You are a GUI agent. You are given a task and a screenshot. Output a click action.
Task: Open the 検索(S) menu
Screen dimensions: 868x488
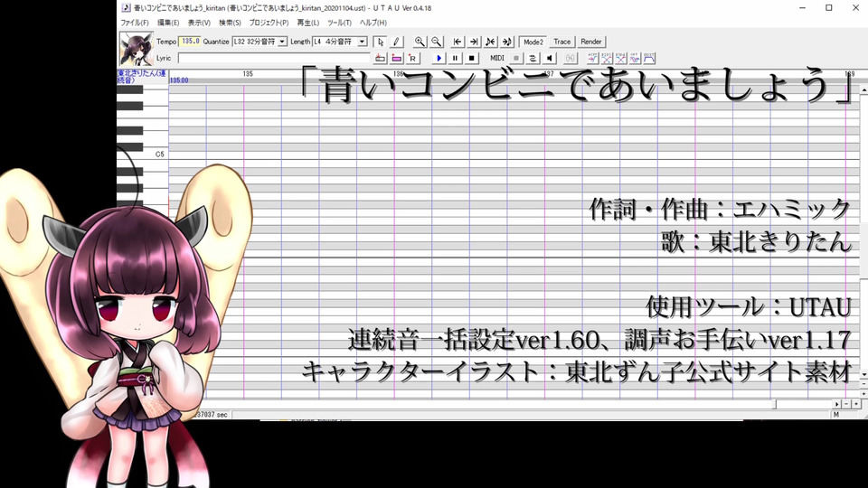pos(230,23)
